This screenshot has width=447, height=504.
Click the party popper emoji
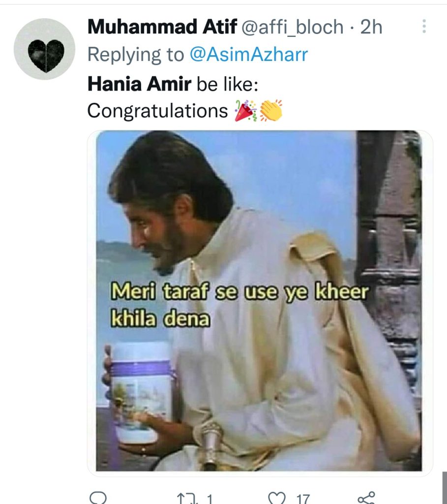[x=245, y=111]
